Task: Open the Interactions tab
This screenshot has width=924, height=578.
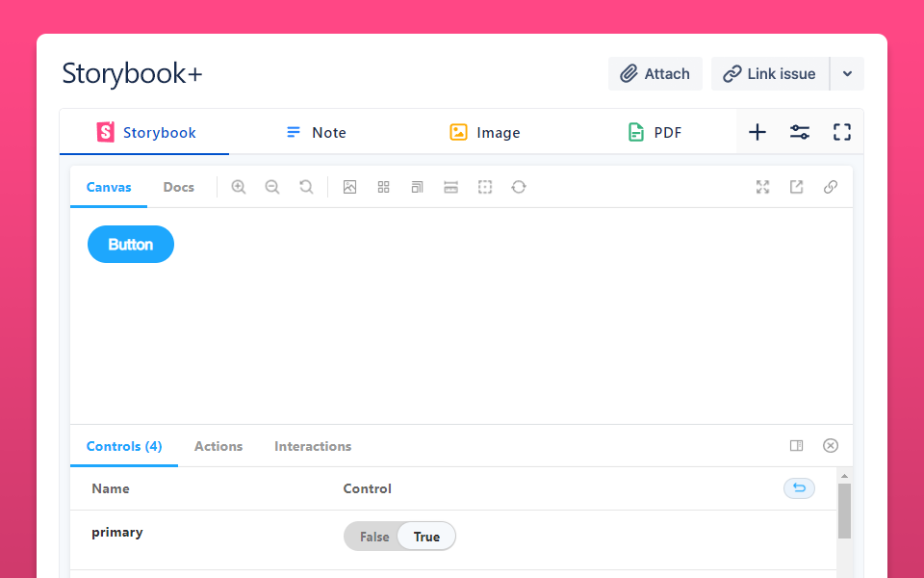Action: [313, 446]
